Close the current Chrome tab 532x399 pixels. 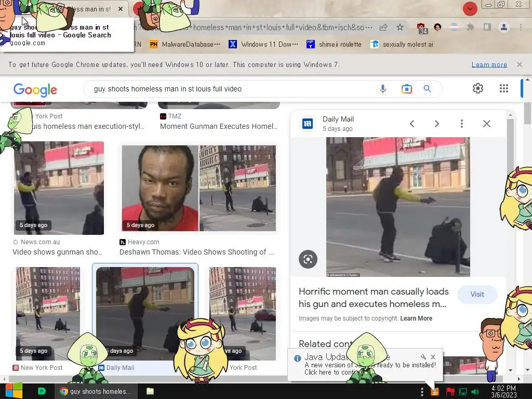[121, 9]
